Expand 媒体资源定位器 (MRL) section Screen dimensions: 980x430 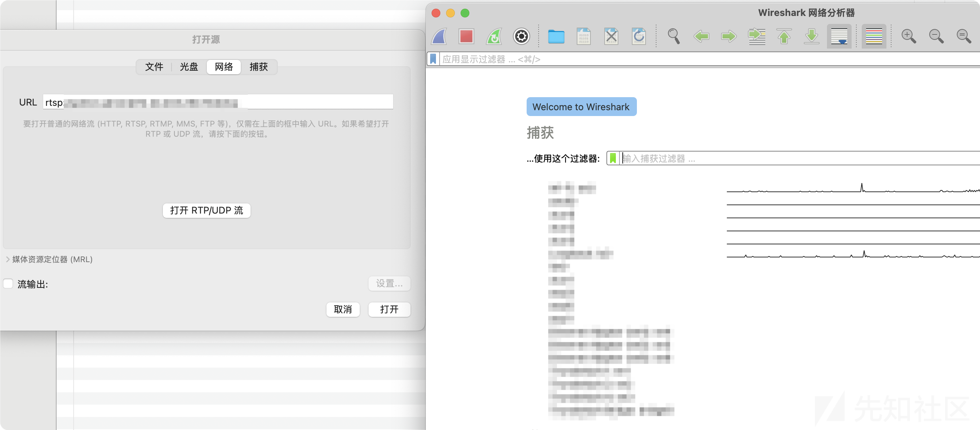pyautogui.click(x=8, y=259)
